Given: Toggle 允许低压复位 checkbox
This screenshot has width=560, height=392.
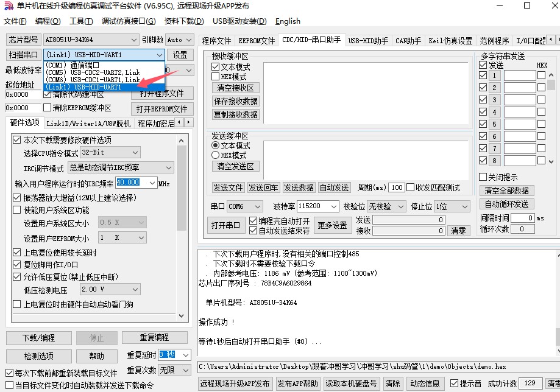Looking at the screenshot, I should 17,277.
